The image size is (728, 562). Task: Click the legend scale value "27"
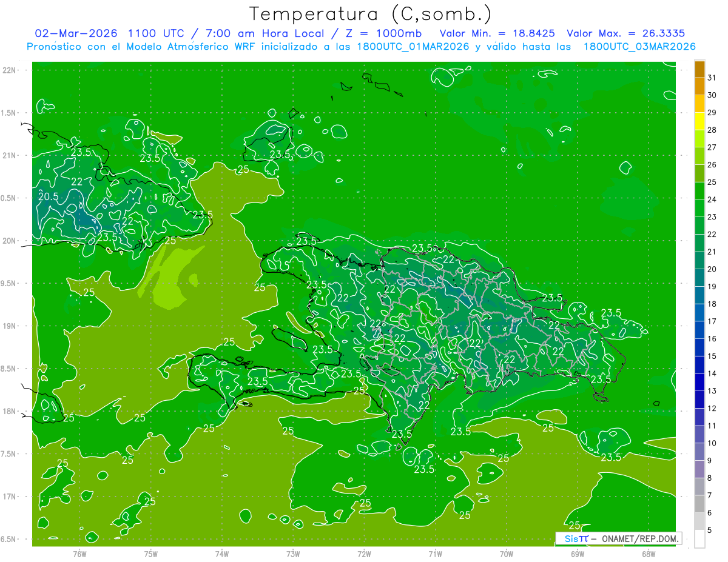click(x=712, y=147)
